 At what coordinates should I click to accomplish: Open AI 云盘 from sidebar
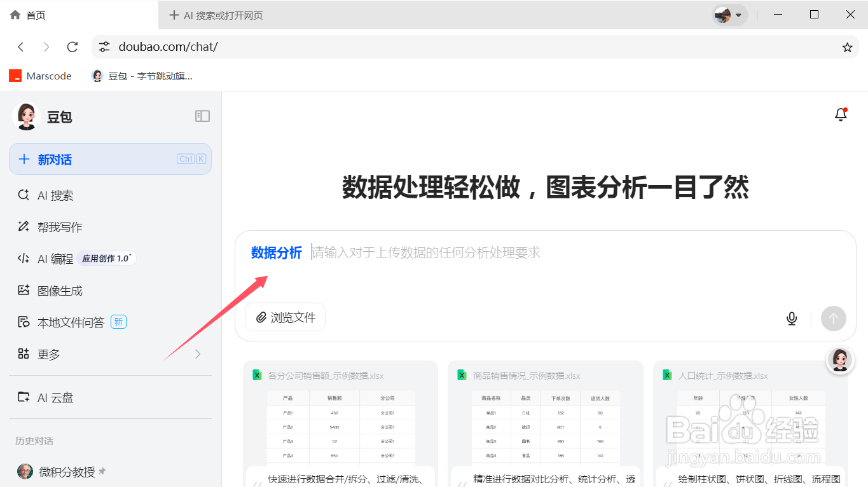coord(110,397)
